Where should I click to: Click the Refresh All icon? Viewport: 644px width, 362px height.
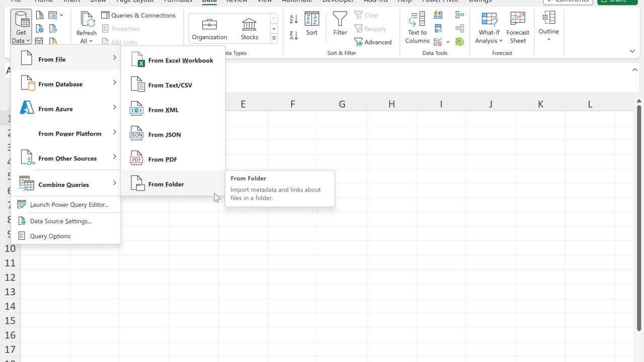click(x=87, y=21)
